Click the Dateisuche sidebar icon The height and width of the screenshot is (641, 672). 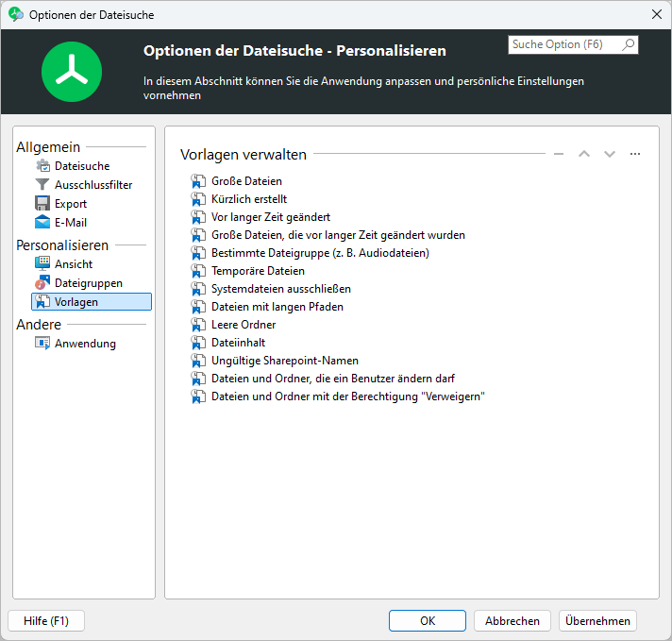click(42, 166)
